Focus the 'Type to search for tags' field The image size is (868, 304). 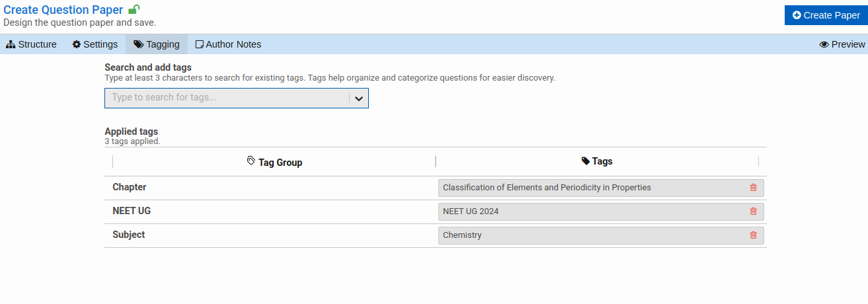tap(225, 98)
